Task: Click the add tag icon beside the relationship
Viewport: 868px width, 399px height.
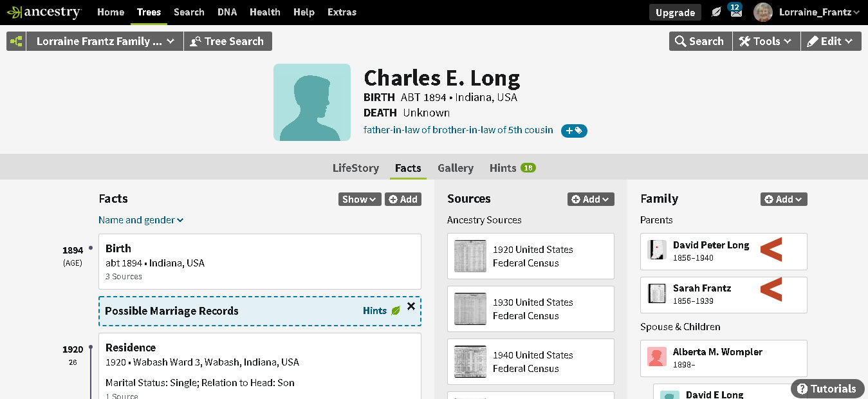Action: 574,131
